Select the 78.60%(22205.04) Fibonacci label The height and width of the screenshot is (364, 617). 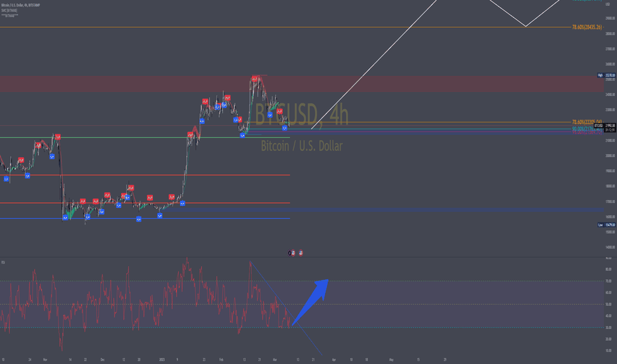pos(587,122)
